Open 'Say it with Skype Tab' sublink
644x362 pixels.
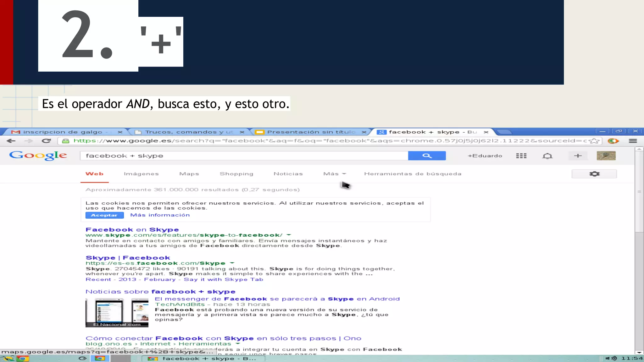[224, 279]
